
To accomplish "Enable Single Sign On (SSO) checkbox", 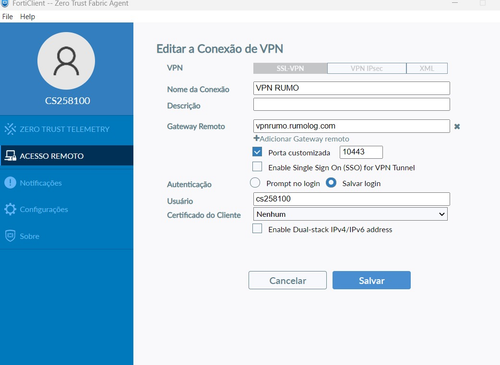I will (257, 166).
